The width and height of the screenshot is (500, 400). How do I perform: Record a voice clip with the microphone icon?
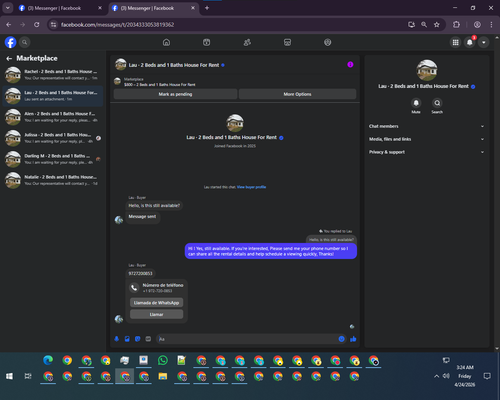[x=117, y=339]
